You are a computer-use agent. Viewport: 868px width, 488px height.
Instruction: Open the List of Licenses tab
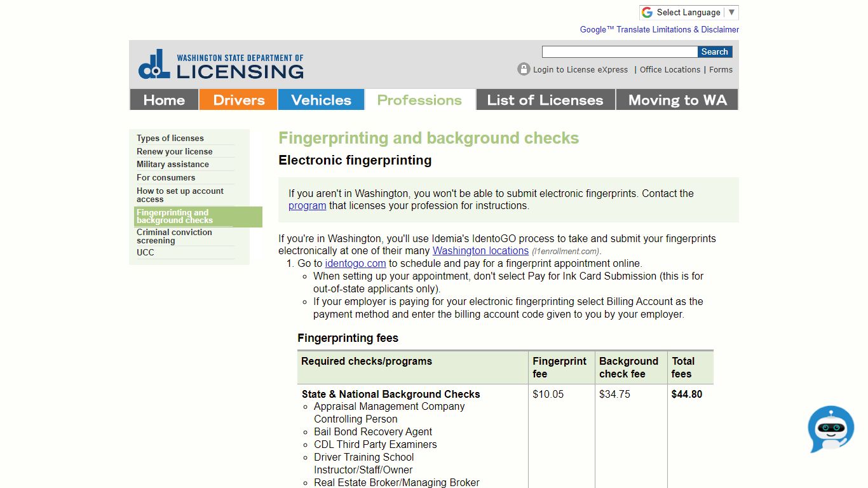tap(545, 100)
